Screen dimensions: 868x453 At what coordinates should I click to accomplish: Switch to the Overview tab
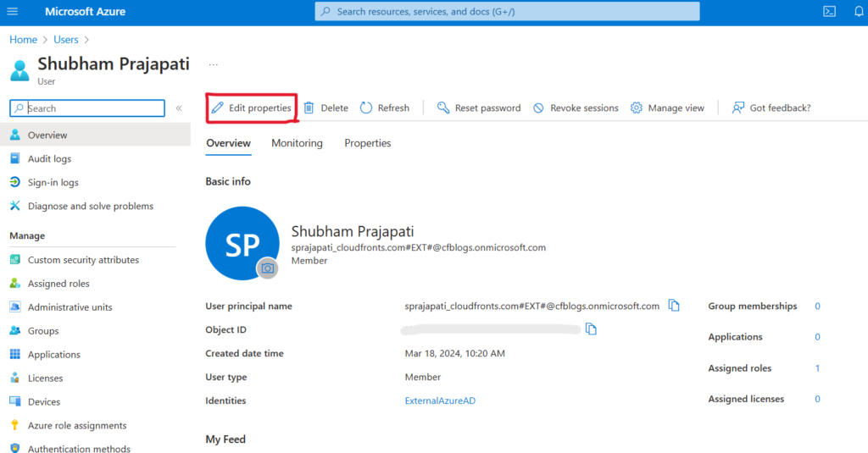pos(228,143)
